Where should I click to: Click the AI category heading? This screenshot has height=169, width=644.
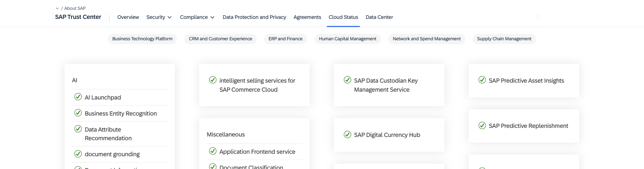[x=75, y=80]
